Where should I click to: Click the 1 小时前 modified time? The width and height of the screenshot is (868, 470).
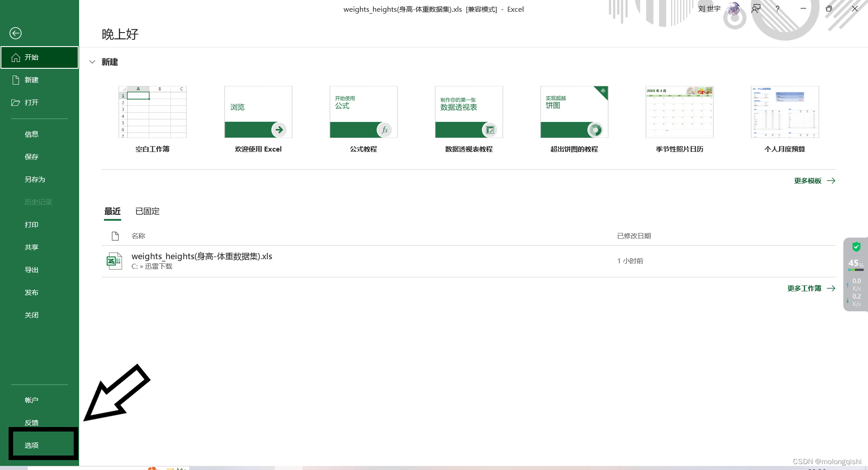(x=630, y=261)
